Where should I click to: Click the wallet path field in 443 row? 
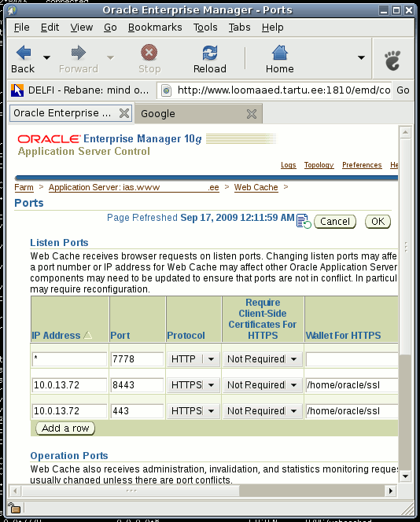[x=352, y=411]
